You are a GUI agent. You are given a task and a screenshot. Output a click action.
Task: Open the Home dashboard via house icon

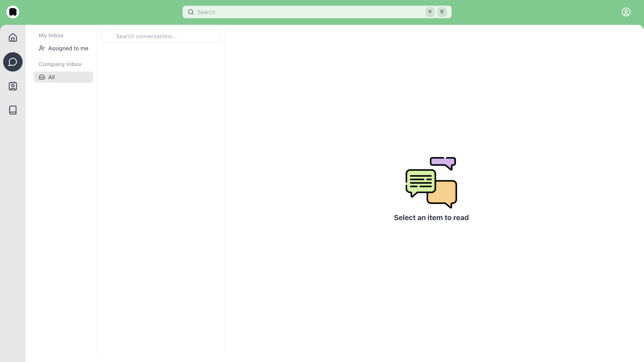13,38
